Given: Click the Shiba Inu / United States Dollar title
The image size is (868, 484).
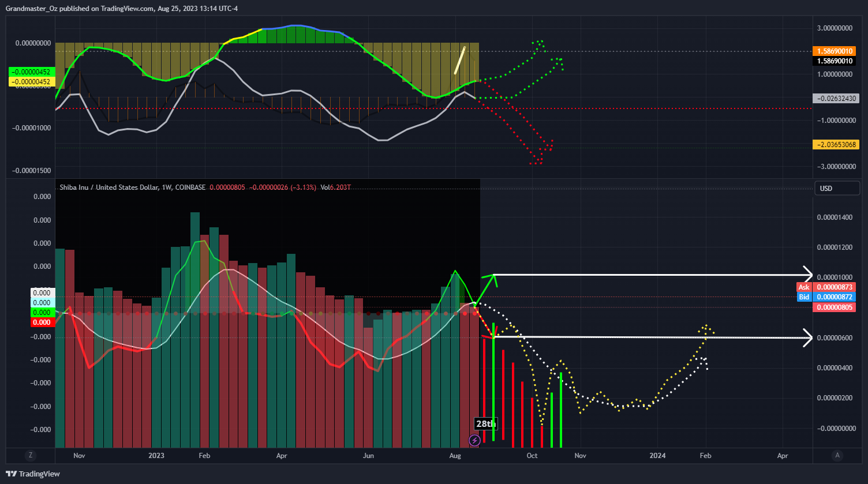Looking at the screenshot, I should coord(109,187).
